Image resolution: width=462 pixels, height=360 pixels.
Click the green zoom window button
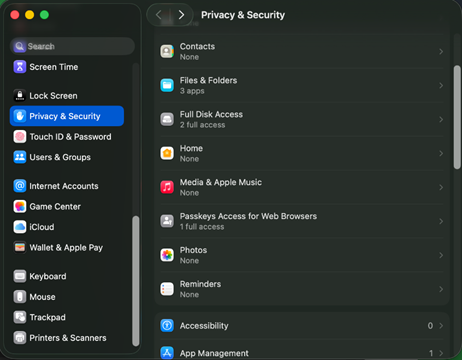pyautogui.click(x=44, y=15)
